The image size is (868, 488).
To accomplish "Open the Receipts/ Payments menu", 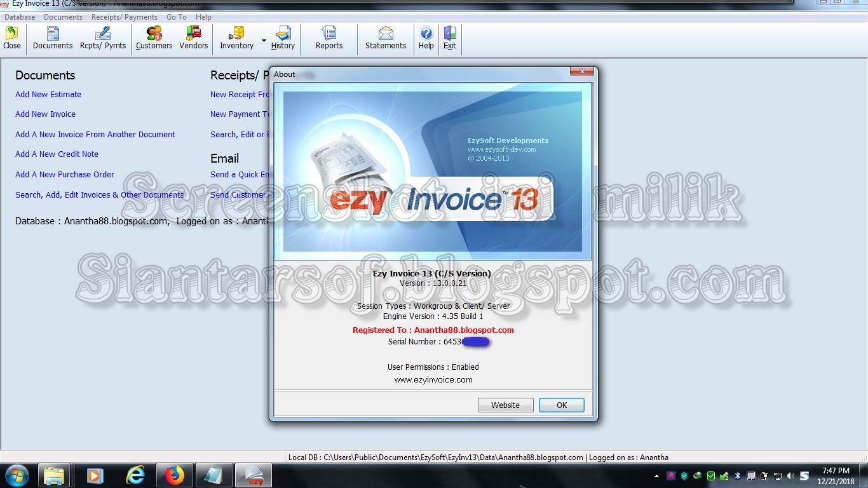I will tap(125, 17).
